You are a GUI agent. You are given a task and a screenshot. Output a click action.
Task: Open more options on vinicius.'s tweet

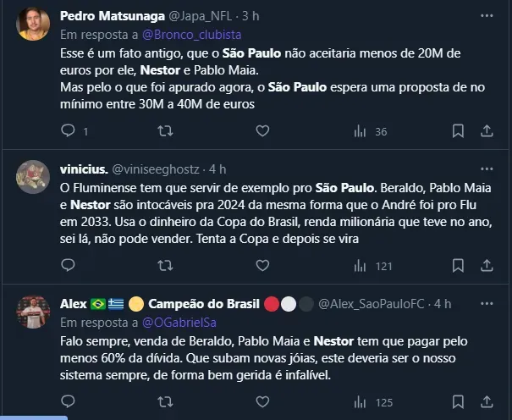click(487, 169)
